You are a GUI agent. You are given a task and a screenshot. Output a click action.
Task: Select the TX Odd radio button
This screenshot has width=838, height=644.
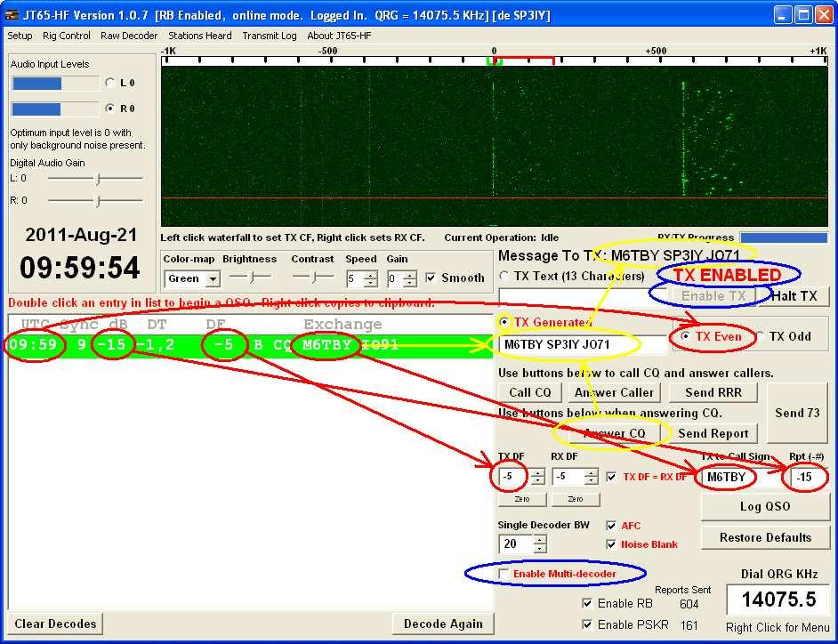coord(760,336)
